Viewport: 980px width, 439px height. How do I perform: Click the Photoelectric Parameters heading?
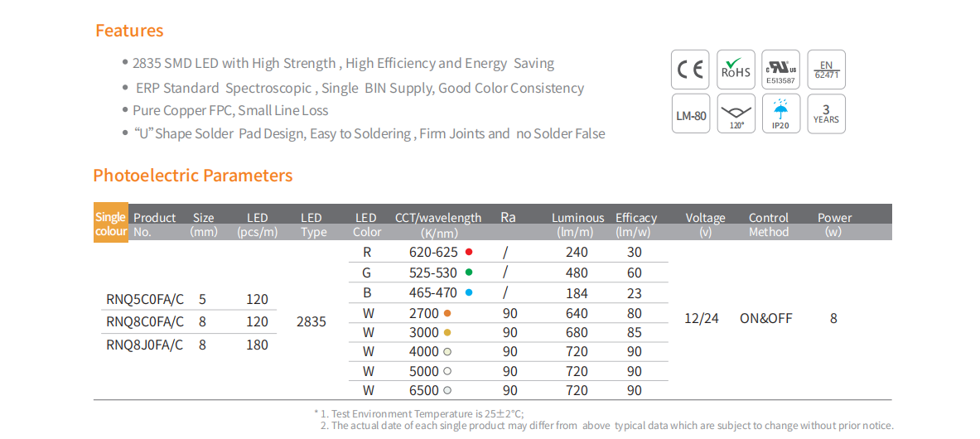pyautogui.click(x=192, y=176)
